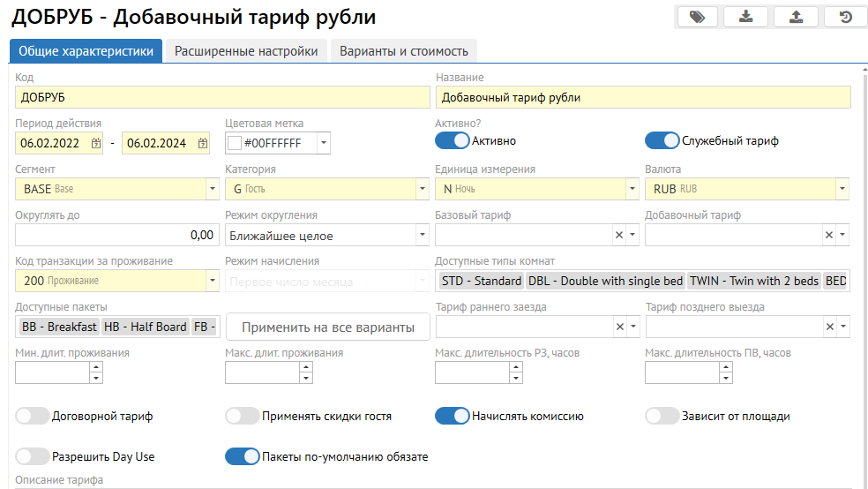Click the download icon button
The height and width of the screenshot is (489, 868).
coord(746,17)
